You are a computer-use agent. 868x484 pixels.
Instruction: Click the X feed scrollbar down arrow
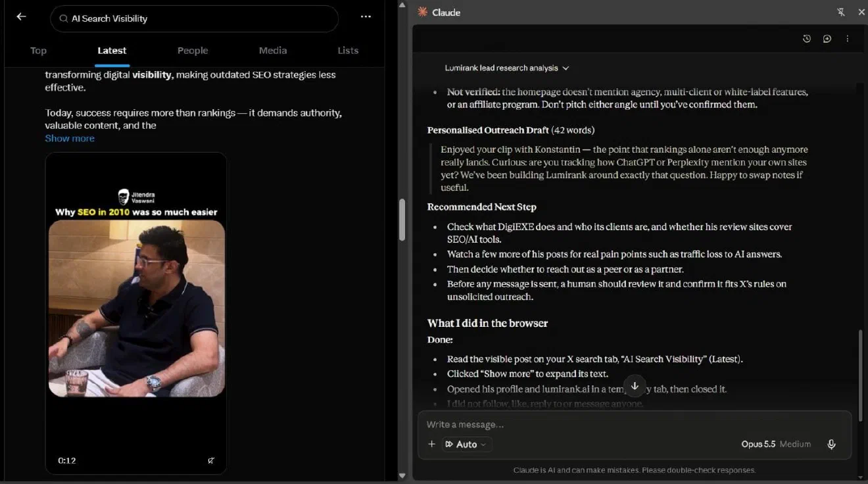pyautogui.click(x=402, y=475)
